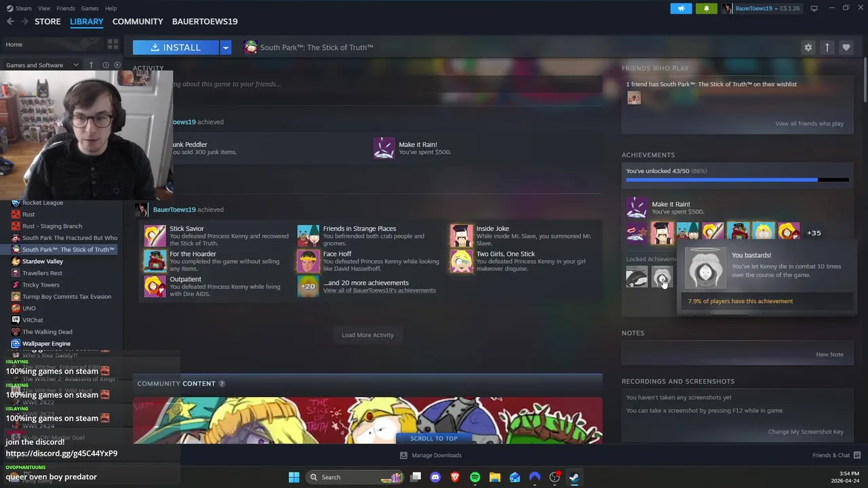This screenshot has height=488, width=868.
Task: Click the game info up-arrow icon
Action: pyautogui.click(x=827, y=47)
